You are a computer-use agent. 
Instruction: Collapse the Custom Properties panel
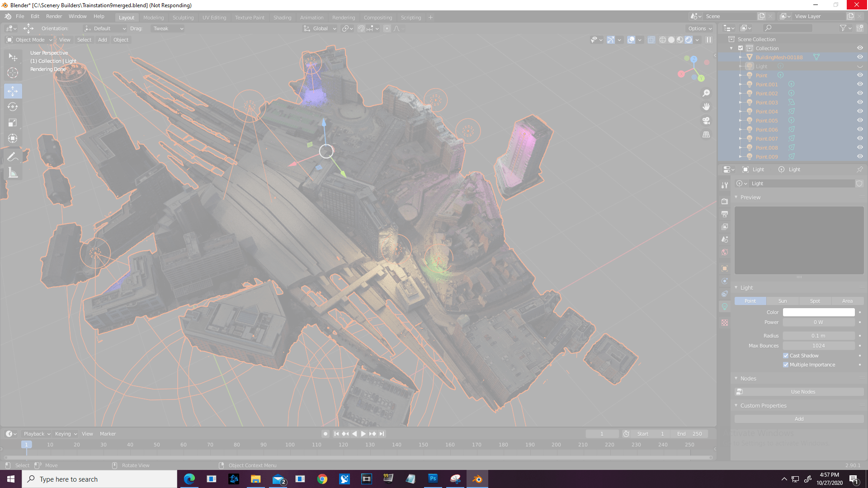click(x=763, y=406)
